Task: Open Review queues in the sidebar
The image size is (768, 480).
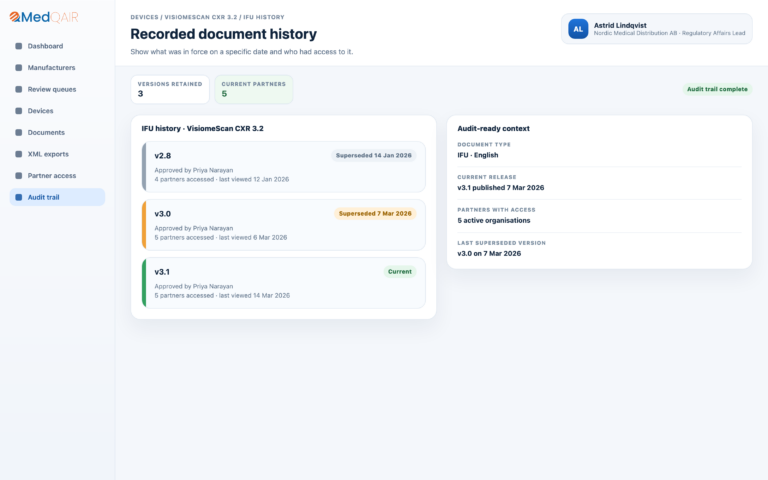Action: (57, 89)
